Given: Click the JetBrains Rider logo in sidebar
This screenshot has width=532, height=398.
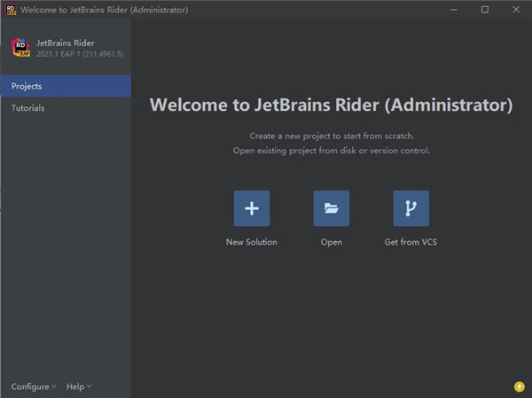Looking at the screenshot, I should click(x=20, y=47).
